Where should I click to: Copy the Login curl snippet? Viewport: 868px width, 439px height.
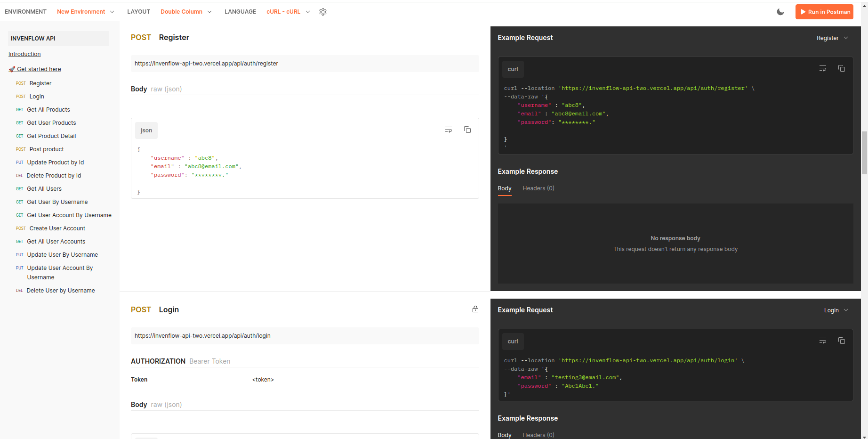click(x=842, y=341)
